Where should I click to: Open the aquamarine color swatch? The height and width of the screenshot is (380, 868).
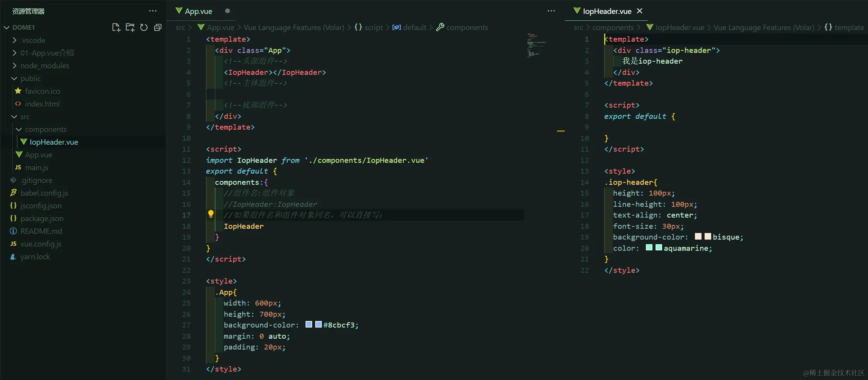[659, 248]
